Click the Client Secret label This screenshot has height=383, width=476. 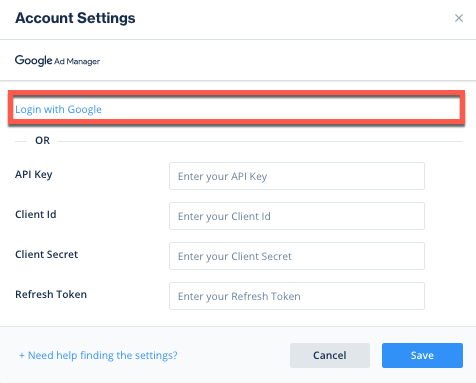click(46, 254)
